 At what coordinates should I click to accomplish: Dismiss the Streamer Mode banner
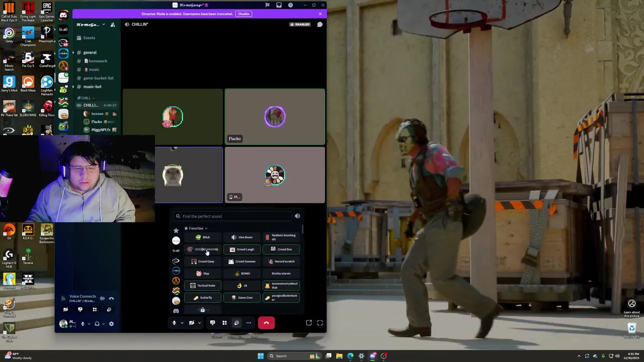(x=320, y=14)
